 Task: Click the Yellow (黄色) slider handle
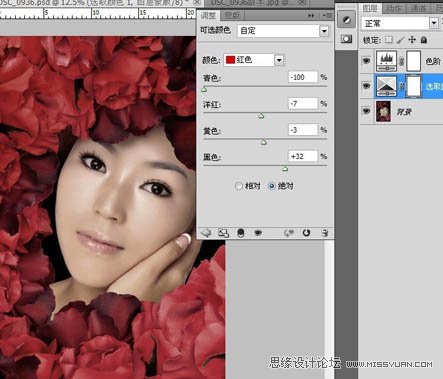click(264, 142)
